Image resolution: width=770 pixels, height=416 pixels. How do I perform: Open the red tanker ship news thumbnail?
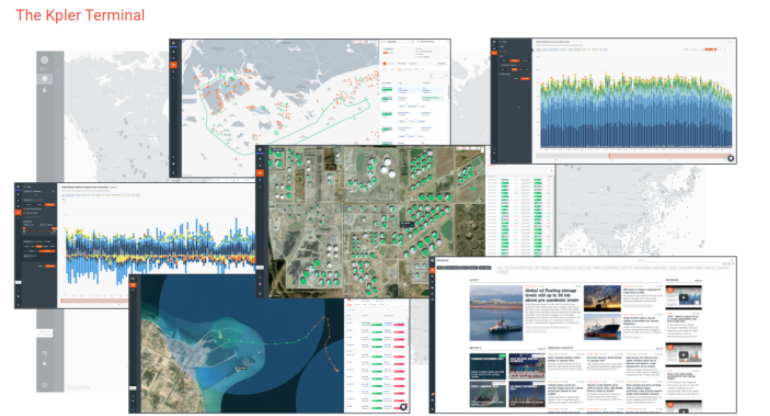(602, 327)
